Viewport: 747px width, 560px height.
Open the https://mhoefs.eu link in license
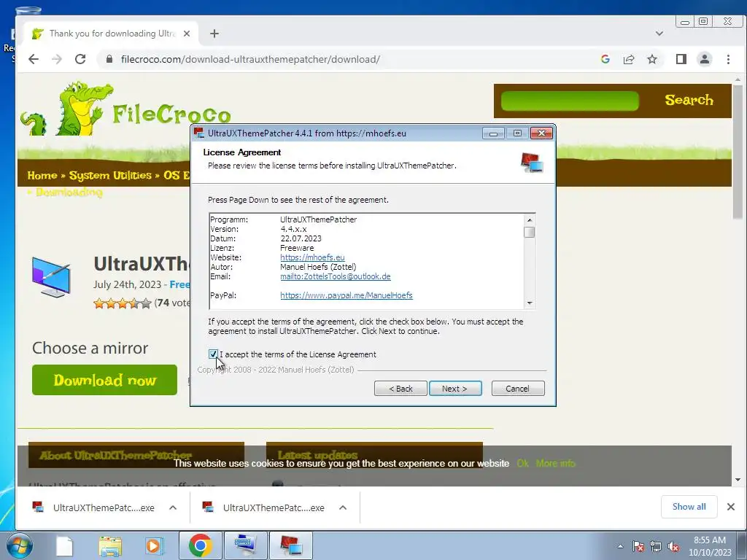click(x=312, y=257)
